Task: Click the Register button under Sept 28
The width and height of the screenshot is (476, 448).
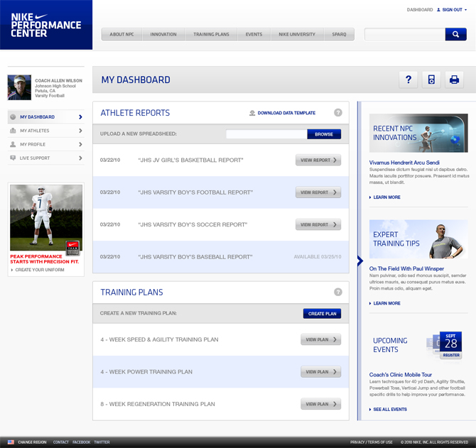Action: (451, 355)
